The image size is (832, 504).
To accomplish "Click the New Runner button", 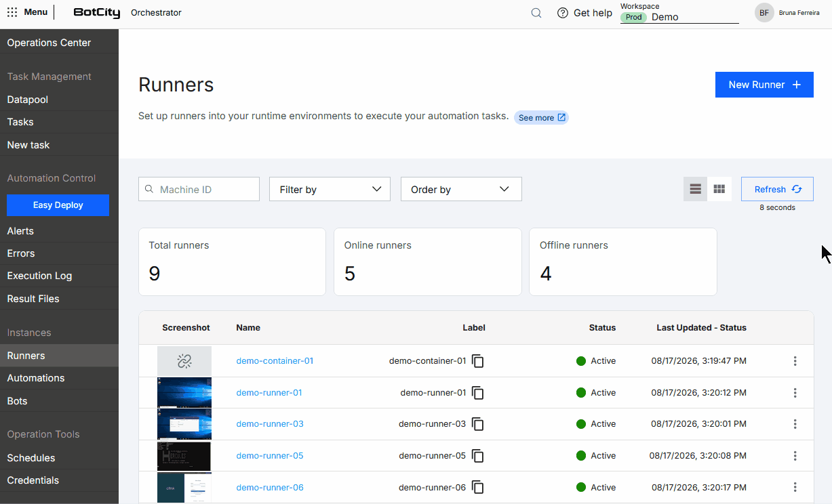I will pyautogui.click(x=764, y=85).
